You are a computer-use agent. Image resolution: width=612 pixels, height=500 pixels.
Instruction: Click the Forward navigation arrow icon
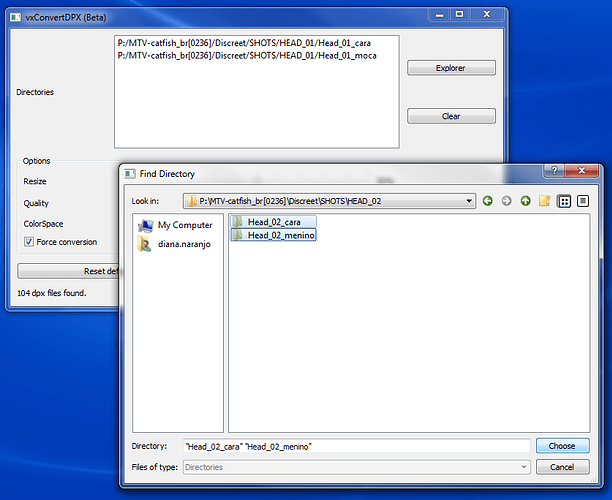tap(506, 201)
